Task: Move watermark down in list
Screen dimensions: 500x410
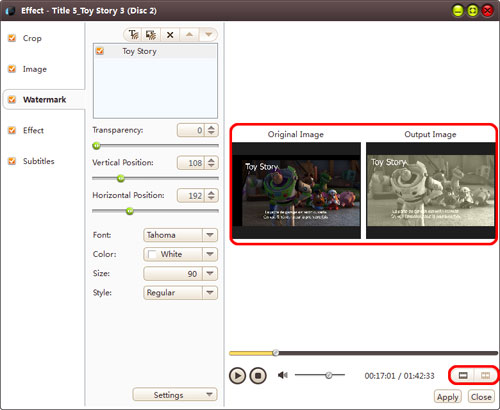Action: (x=208, y=35)
